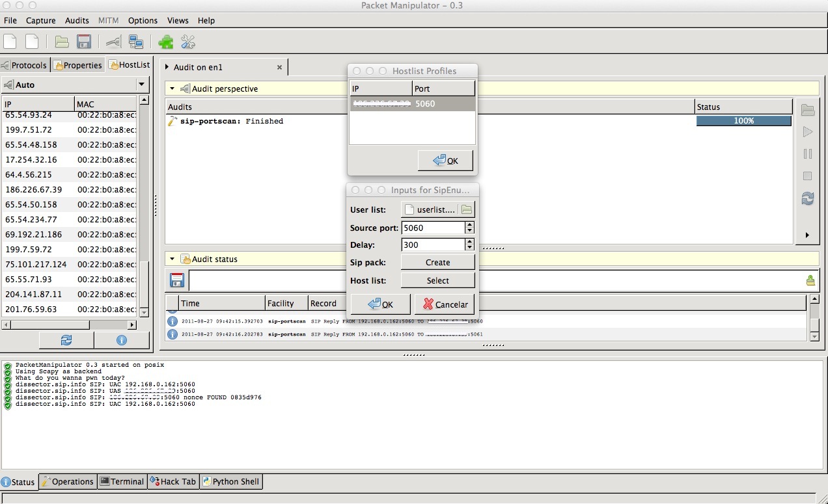
Task: Open the Options menu
Action: 143,20
